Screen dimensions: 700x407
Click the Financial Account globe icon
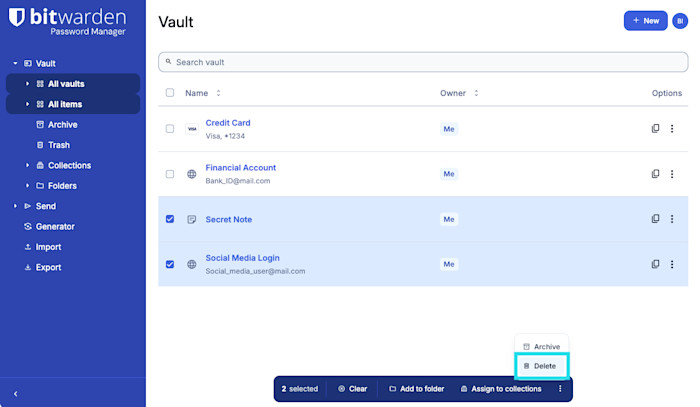[x=192, y=174]
